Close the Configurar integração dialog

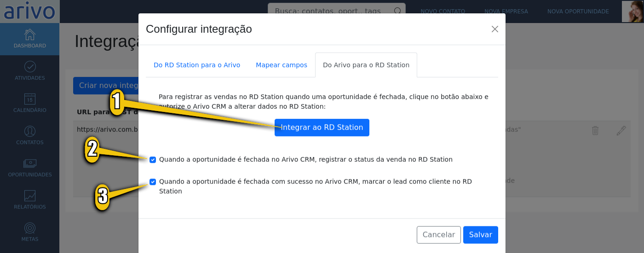[495, 29]
